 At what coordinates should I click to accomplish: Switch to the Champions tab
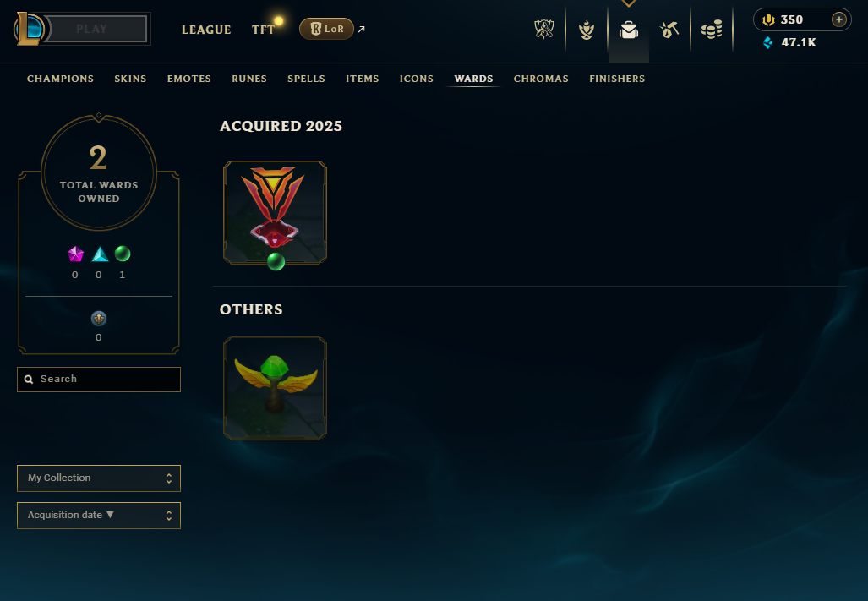point(60,79)
